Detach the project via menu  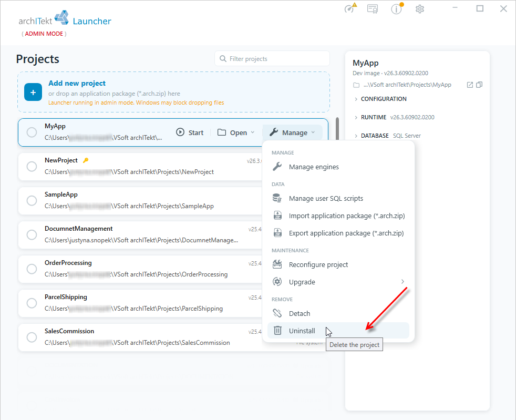[338, 313]
